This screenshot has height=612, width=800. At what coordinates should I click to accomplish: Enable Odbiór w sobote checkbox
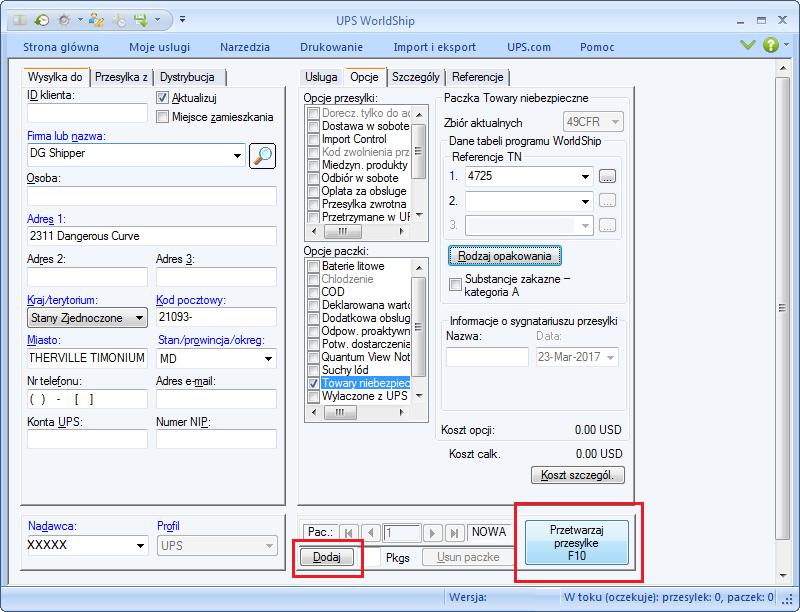[x=313, y=178]
